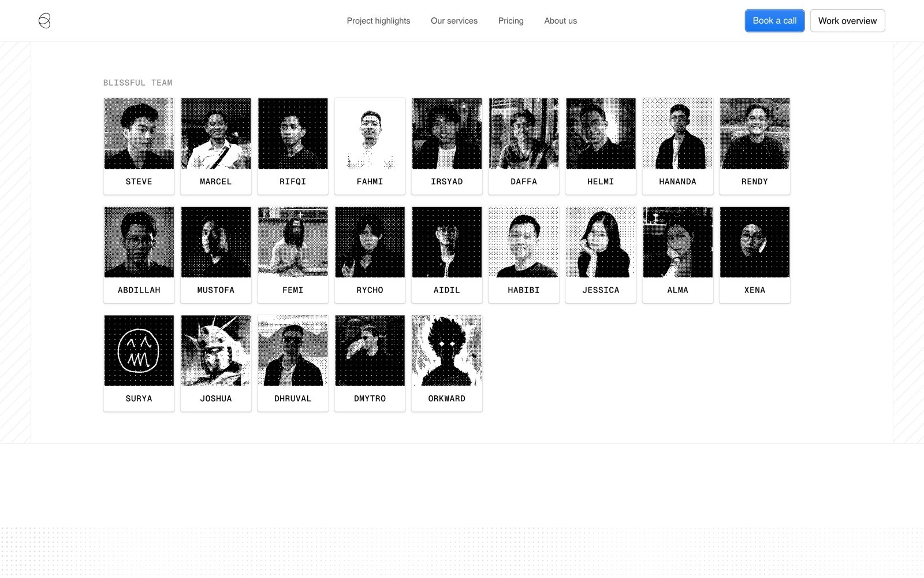924x578 pixels.
Task: Click Joshua's robot avatar
Action: (216, 351)
